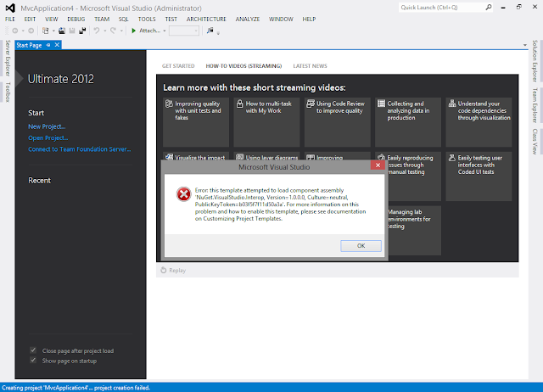Expand the Attach button dropdown arrow
The image size is (543, 392).
(165, 31)
